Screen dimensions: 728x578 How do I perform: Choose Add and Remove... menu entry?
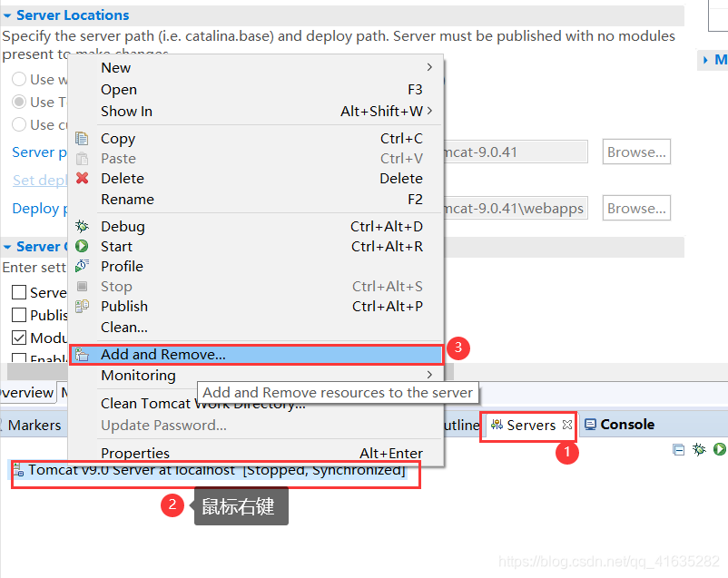(x=256, y=354)
